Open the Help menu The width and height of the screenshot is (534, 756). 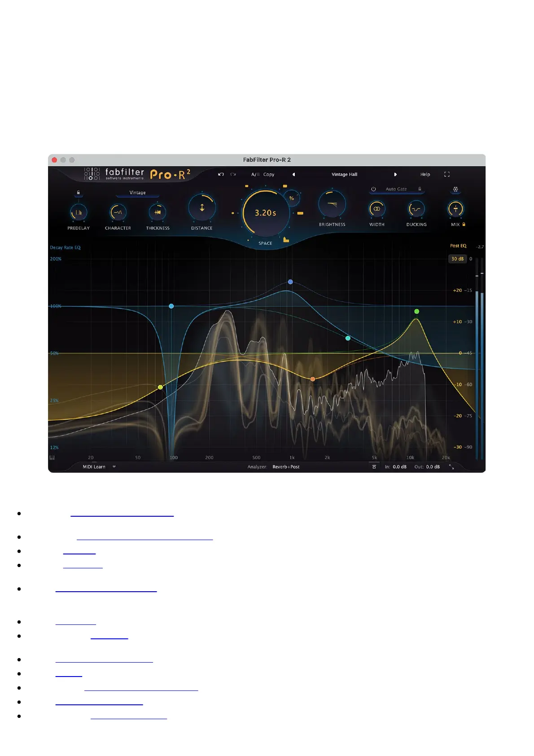coord(425,174)
